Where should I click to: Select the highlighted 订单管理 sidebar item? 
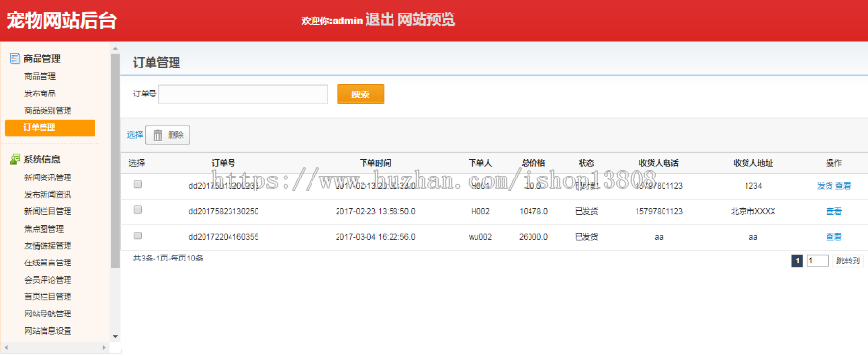pos(50,128)
